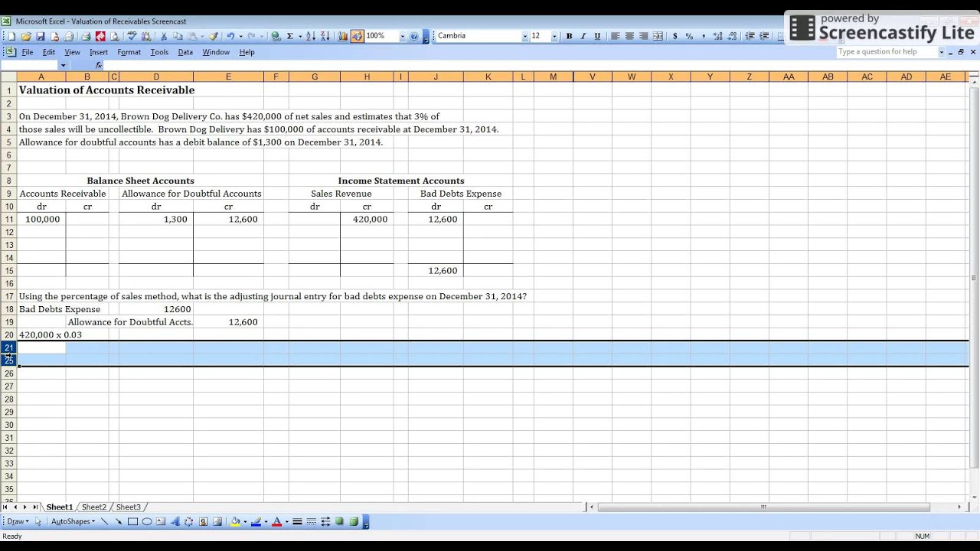Select the Line drawing tool
980x551 pixels.
[x=104, y=522]
